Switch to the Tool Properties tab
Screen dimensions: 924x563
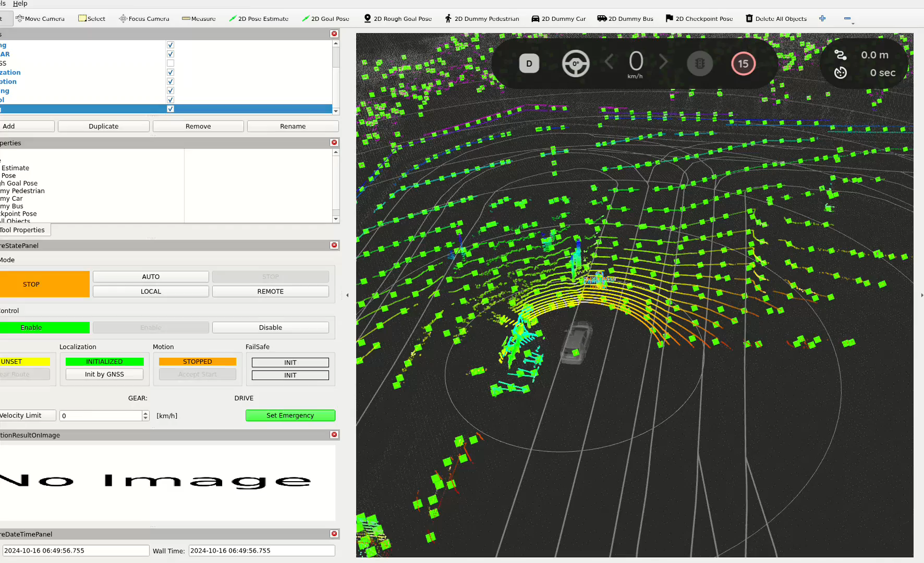(x=23, y=230)
